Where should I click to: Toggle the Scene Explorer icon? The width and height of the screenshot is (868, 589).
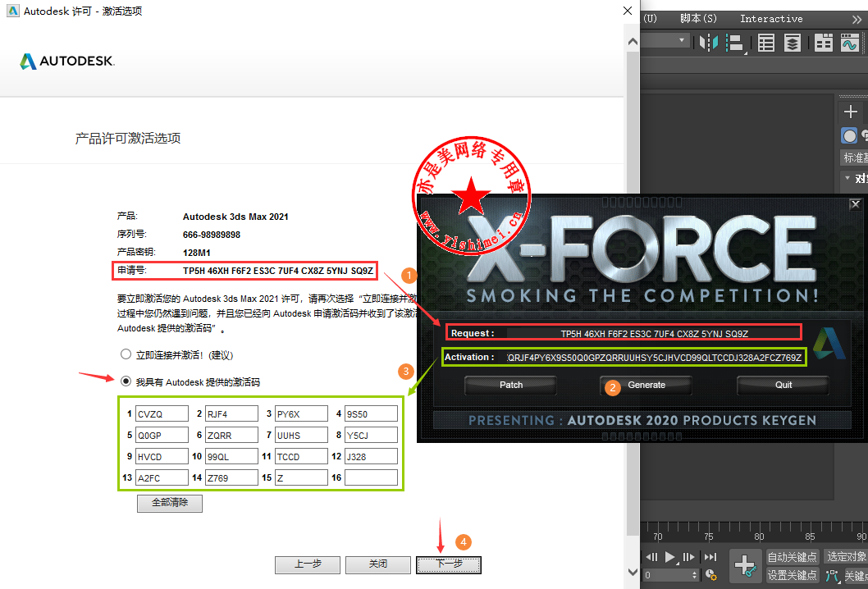[766, 43]
